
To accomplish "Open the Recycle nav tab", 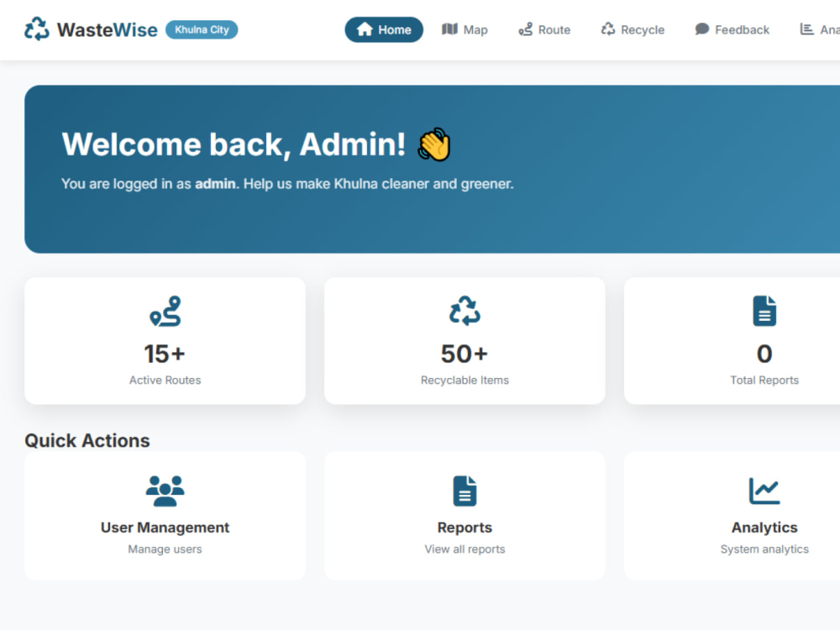I will (633, 29).
